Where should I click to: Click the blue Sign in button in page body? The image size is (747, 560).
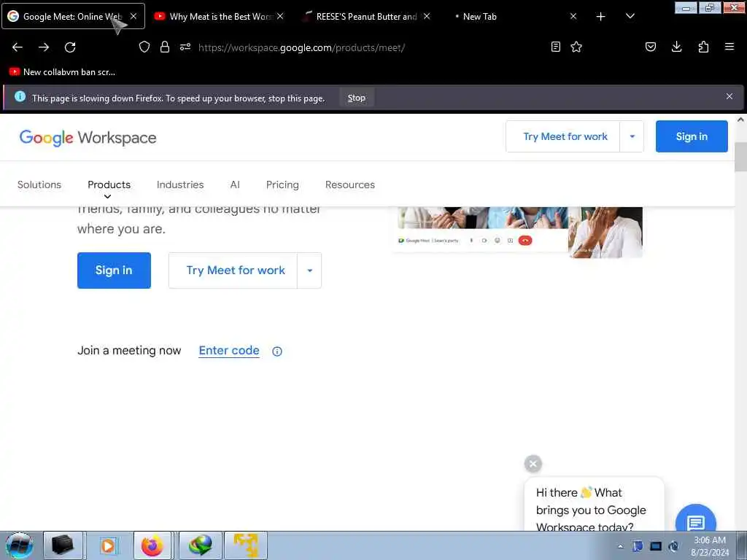coord(114,271)
